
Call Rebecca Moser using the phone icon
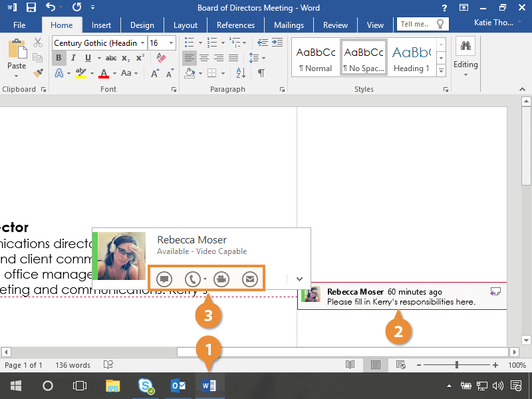pyautogui.click(x=192, y=279)
